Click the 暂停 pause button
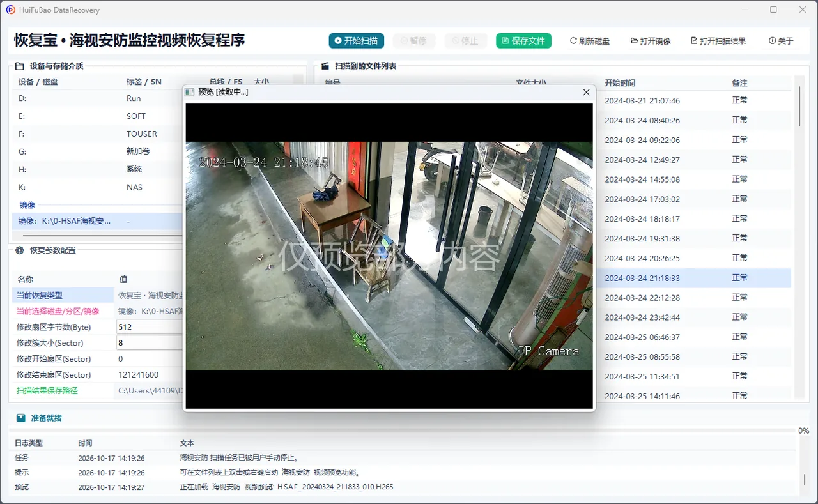Screen dimensions: 818x504 (x=413, y=41)
